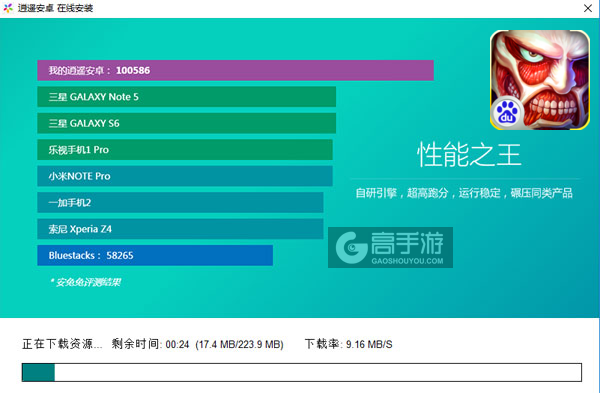This screenshot has height=393, width=600.
Task: Click the 自研引擎 slogan text
Action: tap(464, 193)
